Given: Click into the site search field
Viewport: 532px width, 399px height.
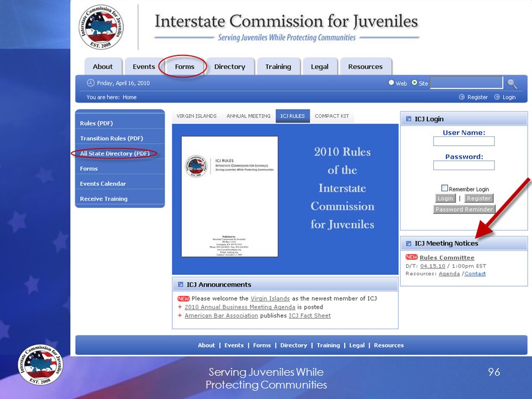Looking at the screenshot, I should pos(467,83).
